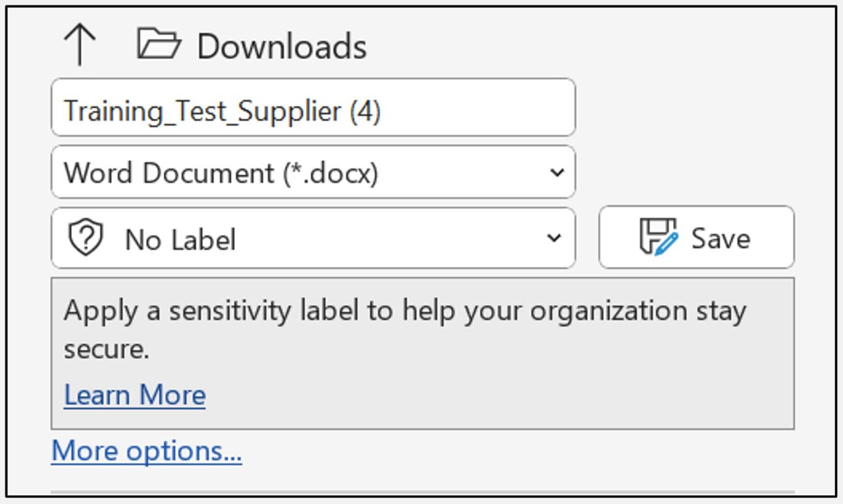Click the shield question mark icon
This screenshot has width=843, height=504.
(86, 238)
